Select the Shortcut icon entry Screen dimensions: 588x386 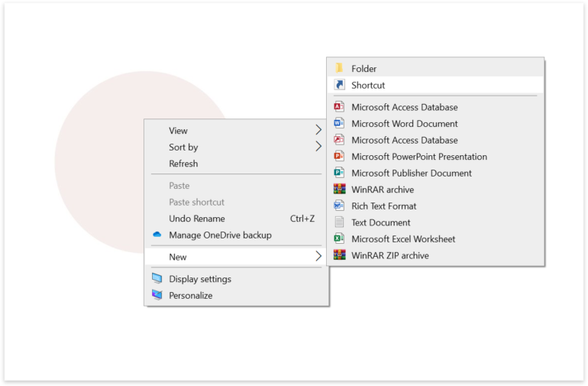tap(339, 86)
